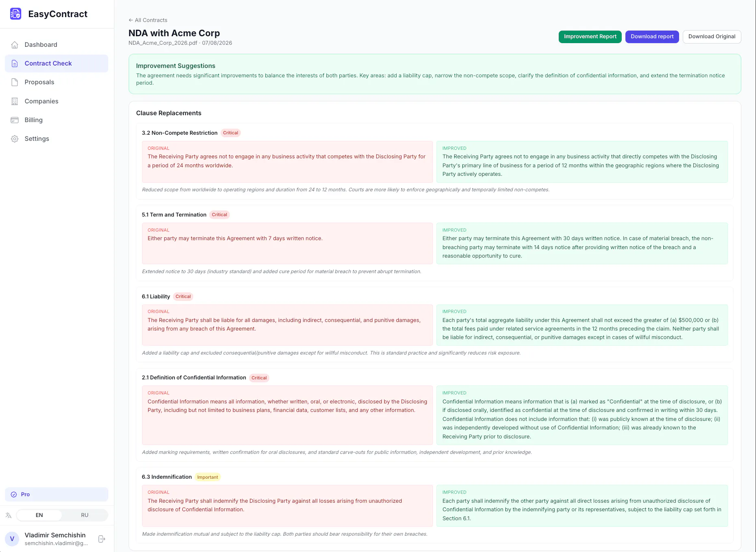Image resolution: width=756 pixels, height=552 pixels.
Task: Click file name "NDA_Acme_Corp_2026.pdf · 07/08/2026"
Action: coord(180,43)
